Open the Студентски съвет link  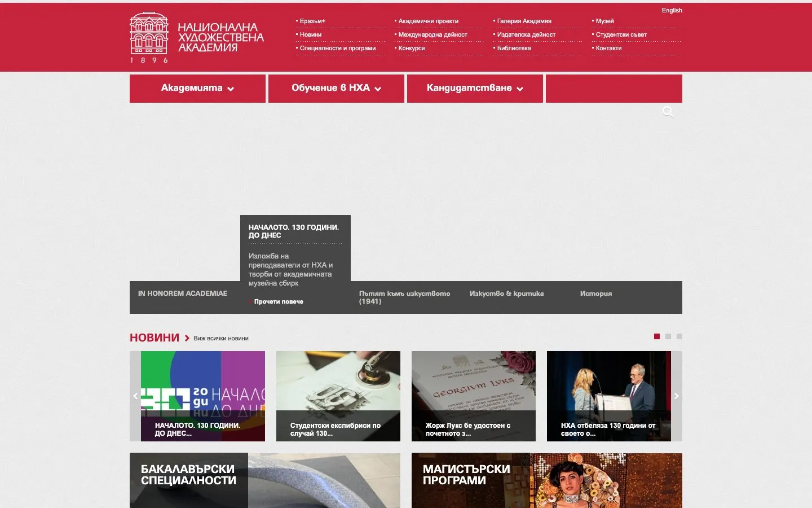click(x=621, y=35)
